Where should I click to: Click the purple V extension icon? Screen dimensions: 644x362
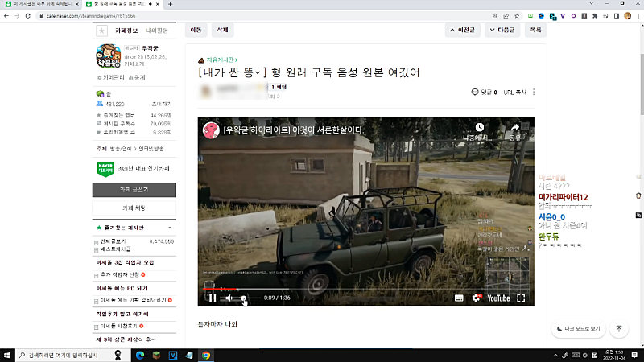pos(563,16)
